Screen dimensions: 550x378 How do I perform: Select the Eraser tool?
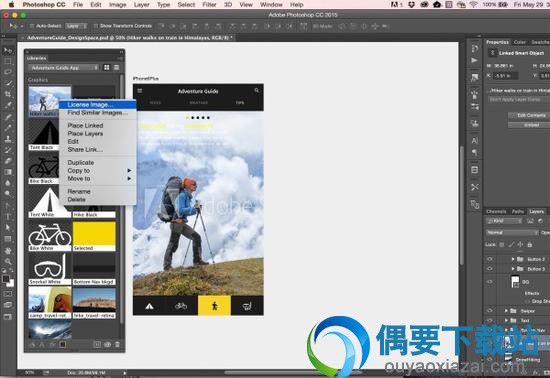(7, 161)
